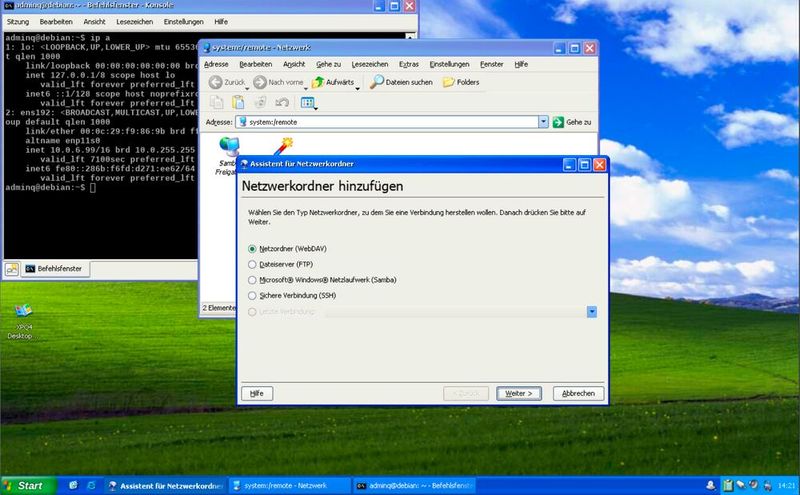Image resolution: width=800 pixels, height=495 pixels.
Task: Click into the Adresse input field
Action: [x=386, y=122]
